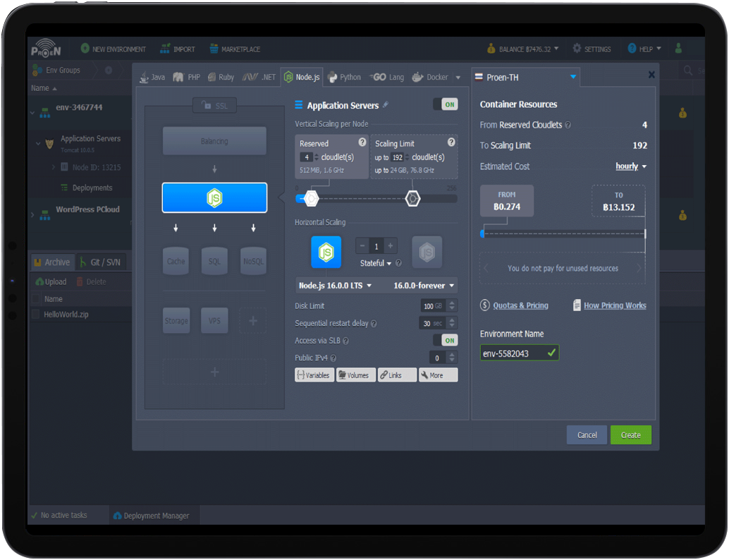Select the Balancing layer block
The image size is (729, 560).
214,141
